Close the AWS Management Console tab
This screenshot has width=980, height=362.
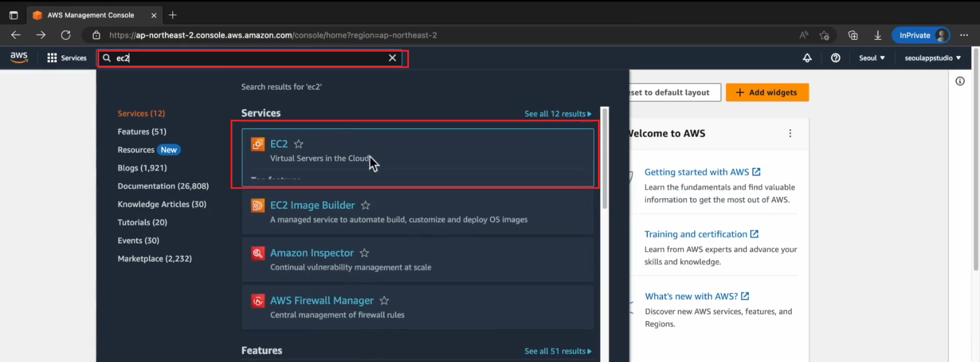coord(154,15)
